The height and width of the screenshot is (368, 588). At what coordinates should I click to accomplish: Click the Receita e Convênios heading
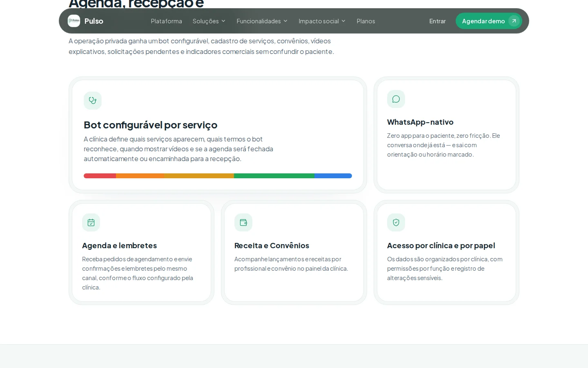(272, 245)
